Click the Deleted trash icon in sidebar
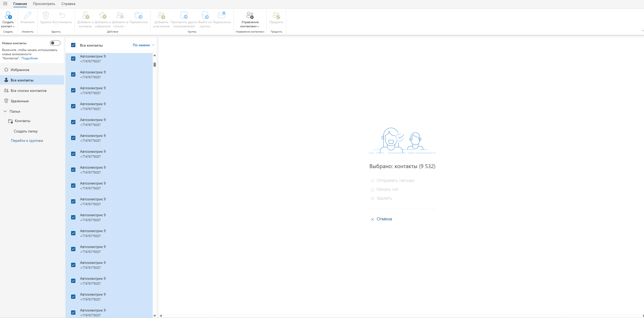The width and height of the screenshot is (644, 318). click(x=6, y=101)
